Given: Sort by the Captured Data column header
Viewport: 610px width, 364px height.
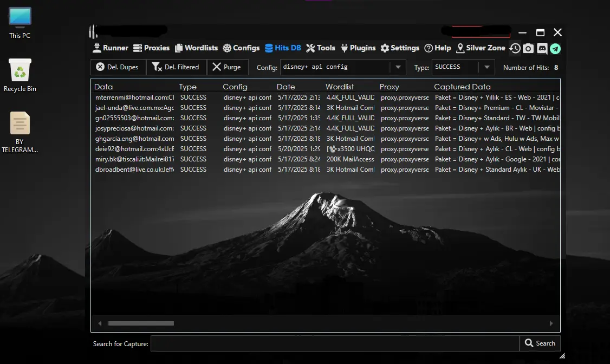Looking at the screenshot, I should (x=462, y=87).
